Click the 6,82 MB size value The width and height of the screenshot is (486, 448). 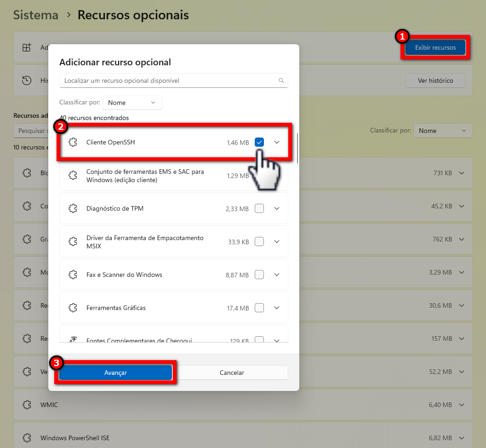(x=440, y=438)
